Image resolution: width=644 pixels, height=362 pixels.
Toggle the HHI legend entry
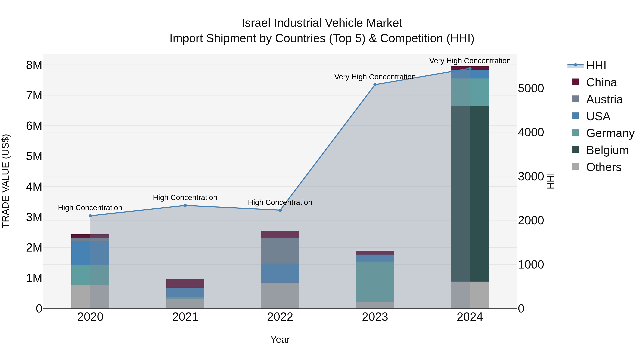click(x=587, y=65)
